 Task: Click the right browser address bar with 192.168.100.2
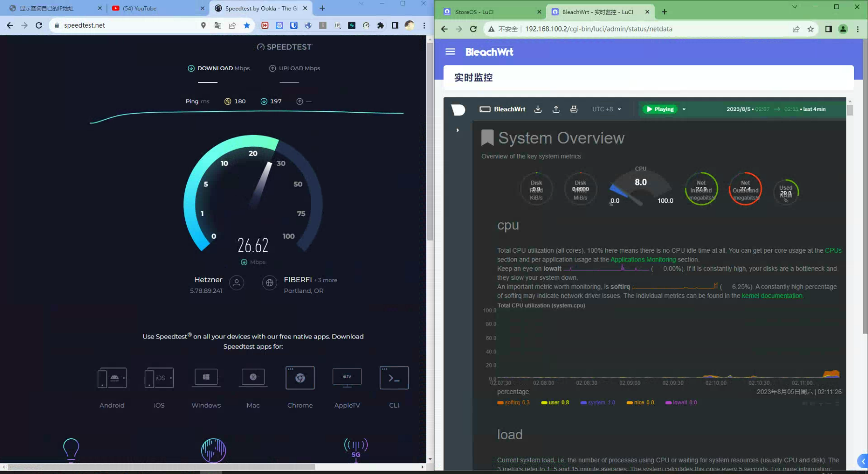[x=652, y=29]
